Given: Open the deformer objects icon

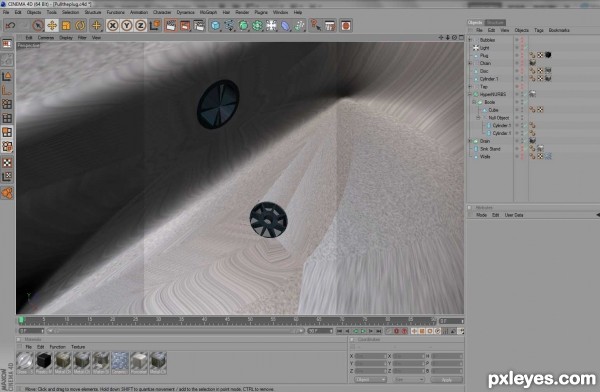Looking at the screenshot, I should 286,26.
